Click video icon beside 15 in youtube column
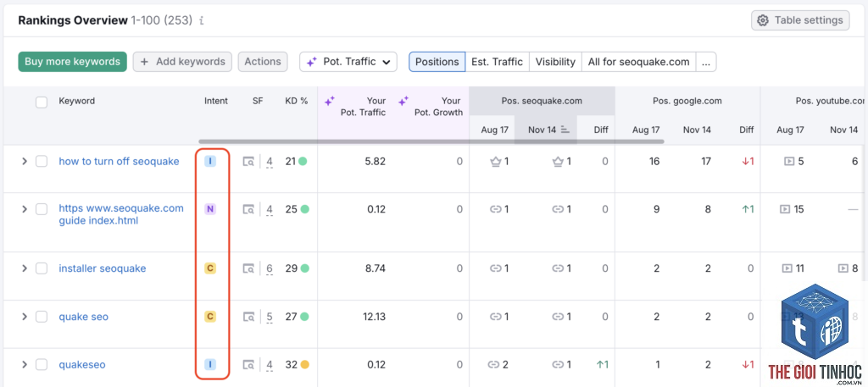The height and width of the screenshot is (387, 868). tap(785, 209)
